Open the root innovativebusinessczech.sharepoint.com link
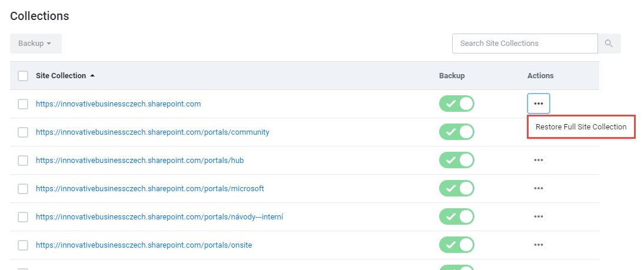Image resolution: width=644 pixels, height=270 pixels. [118, 104]
